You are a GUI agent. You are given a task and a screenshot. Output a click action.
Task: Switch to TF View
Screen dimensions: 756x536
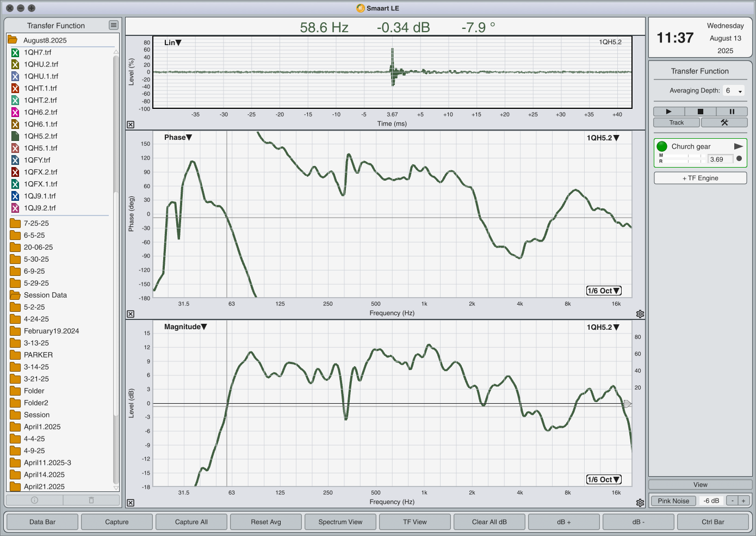tap(415, 522)
